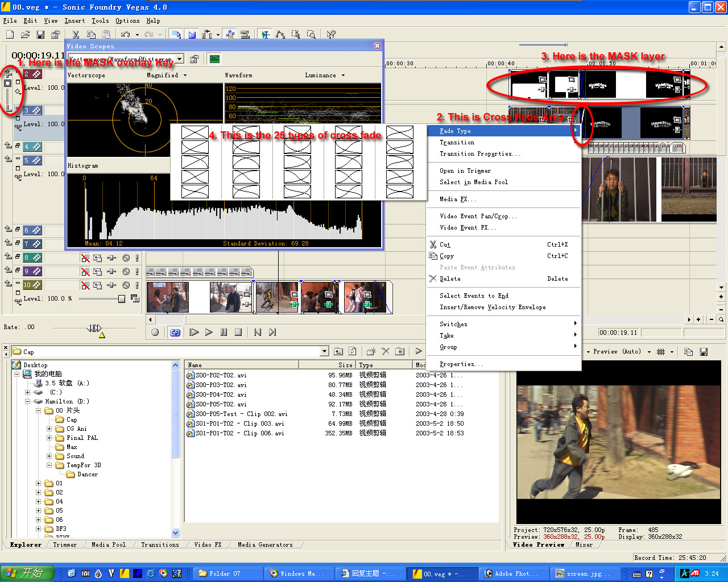Sort Explorer file list by Name header
This screenshot has width=728, height=582.
[242, 365]
